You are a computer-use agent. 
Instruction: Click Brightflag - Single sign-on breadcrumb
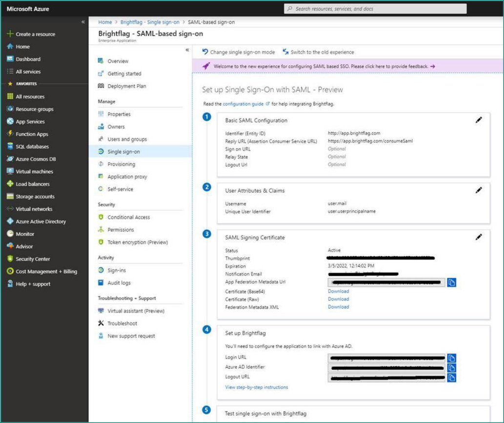pos(150,22)
